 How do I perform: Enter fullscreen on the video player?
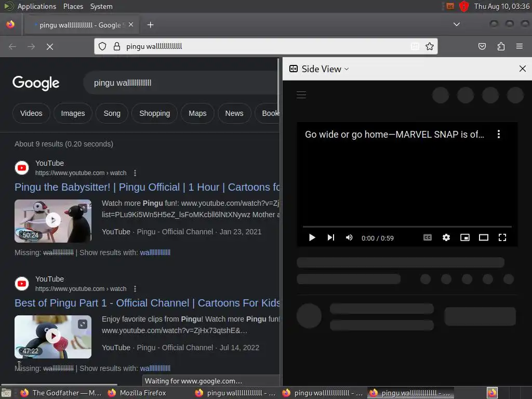pyautogui.click(x=502, y=237)
